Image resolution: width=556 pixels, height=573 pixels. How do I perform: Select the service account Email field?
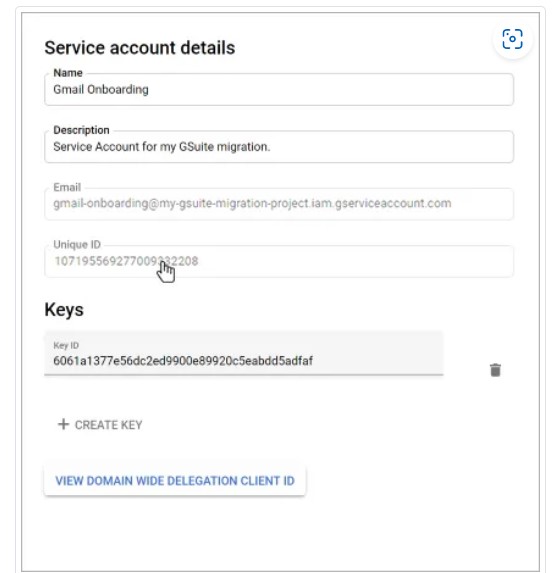279,204
